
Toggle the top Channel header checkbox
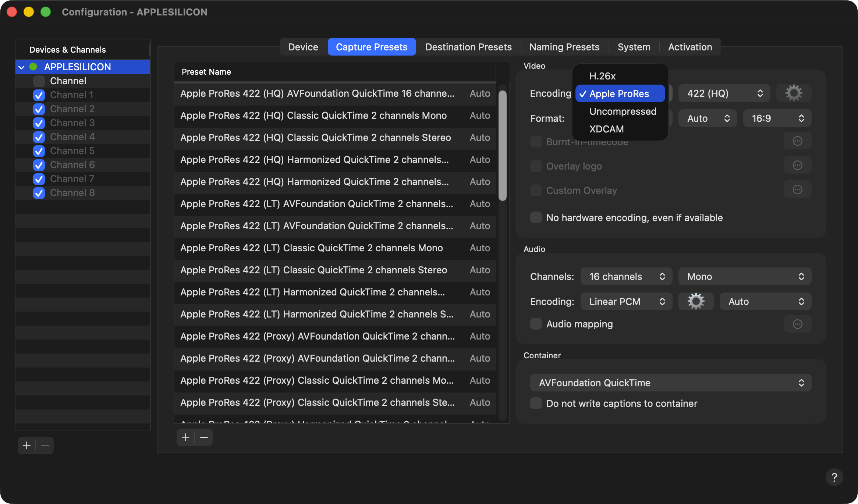click(x=39, y=81)
